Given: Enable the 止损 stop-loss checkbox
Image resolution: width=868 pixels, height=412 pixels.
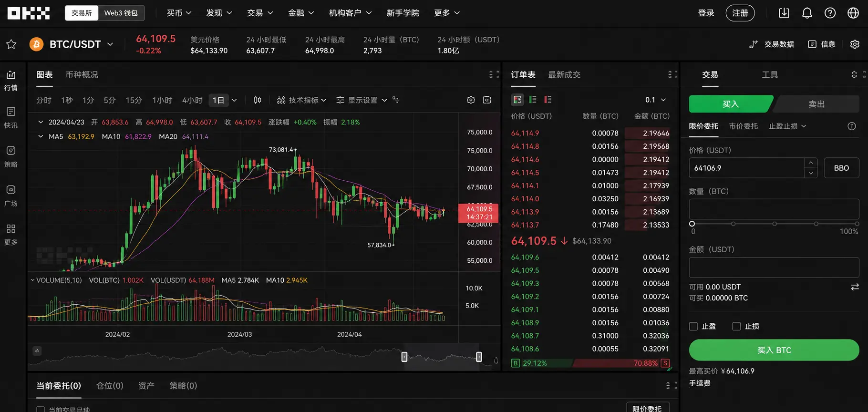Looking at the screenshot, I should (736, 326).
